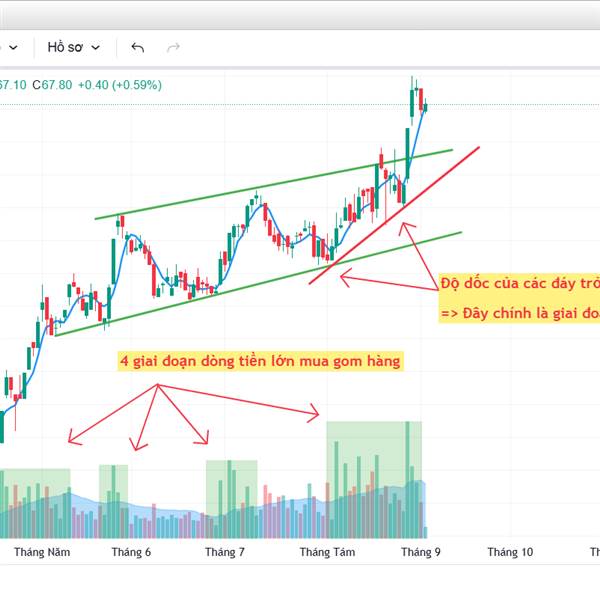Click the undo arrow icon

pos(138,47)
